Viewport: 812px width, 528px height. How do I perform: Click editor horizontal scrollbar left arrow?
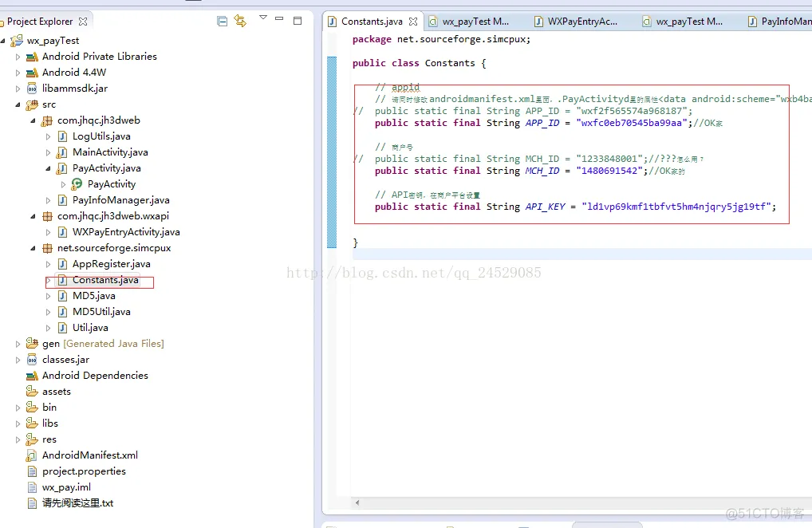pos(357,502)
